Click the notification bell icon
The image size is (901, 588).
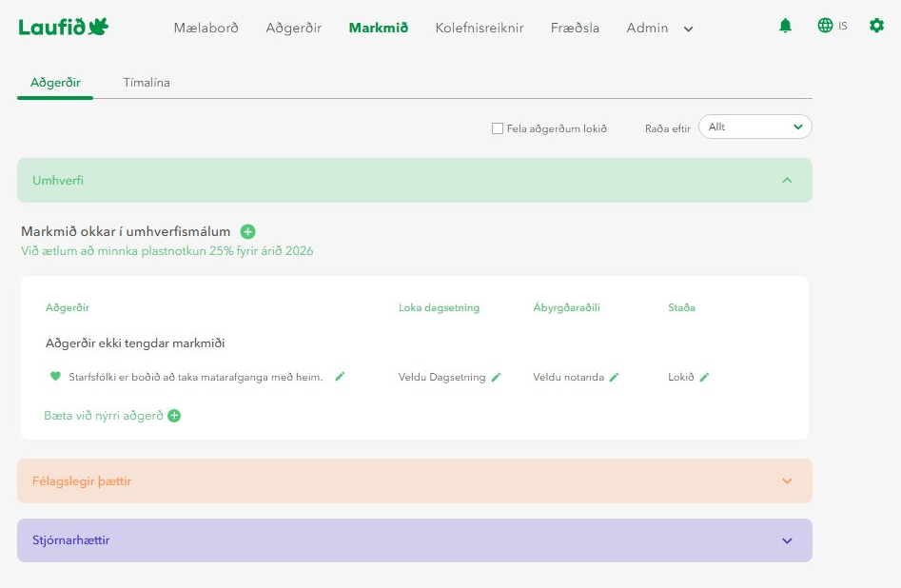(785, 27)
